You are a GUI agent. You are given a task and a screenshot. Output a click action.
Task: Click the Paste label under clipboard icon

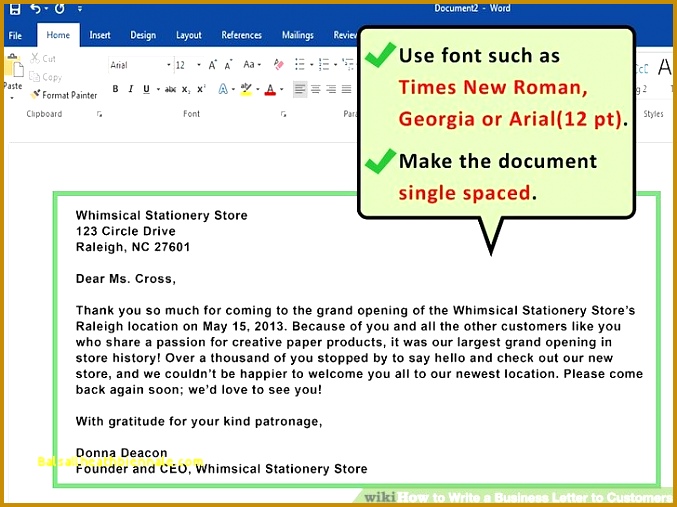coord(13,86)
